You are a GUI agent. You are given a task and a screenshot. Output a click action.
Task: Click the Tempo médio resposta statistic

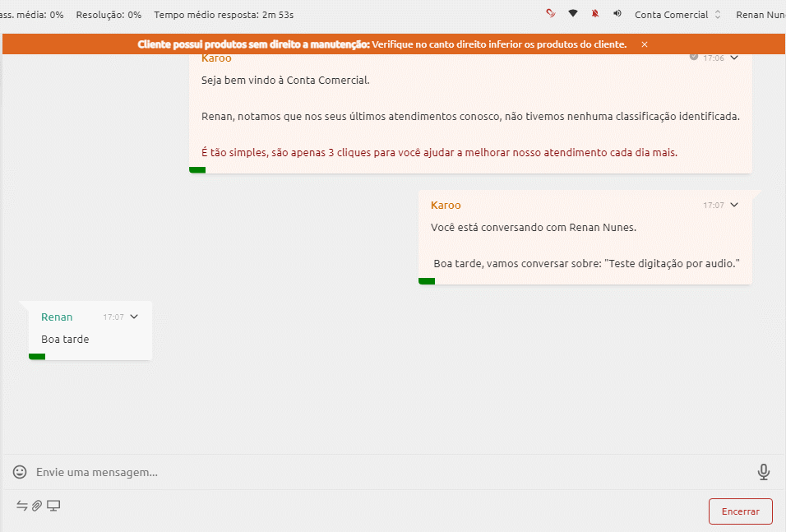(224, 15)
